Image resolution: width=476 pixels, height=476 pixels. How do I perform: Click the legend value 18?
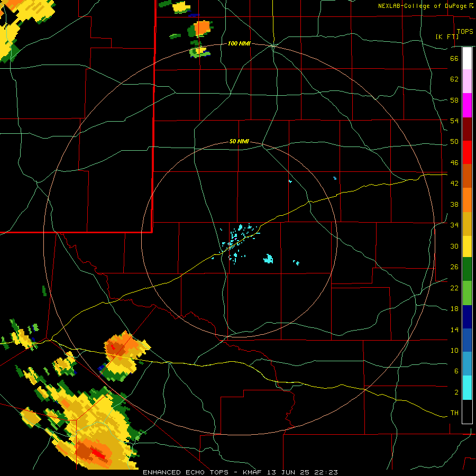point(454,309)
